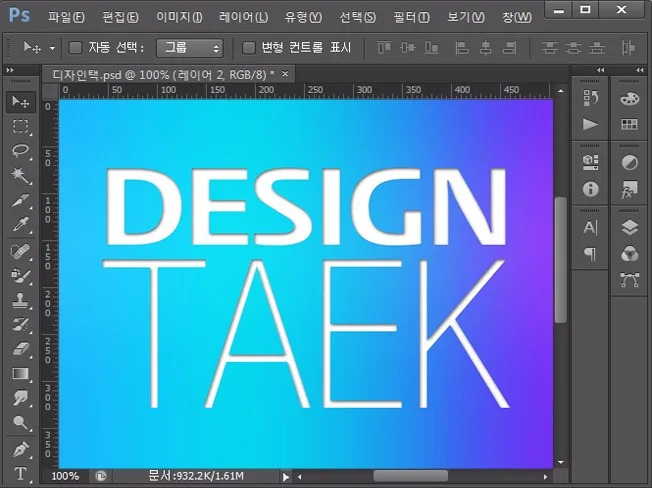Screen dimensions: 652x488
Task: Open the Swatches panel icon
Action: pos(629,125)
